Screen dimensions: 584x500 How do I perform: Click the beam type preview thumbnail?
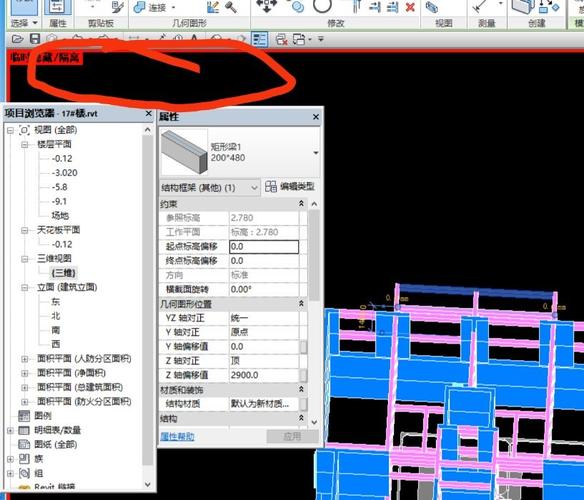(184, 152)
